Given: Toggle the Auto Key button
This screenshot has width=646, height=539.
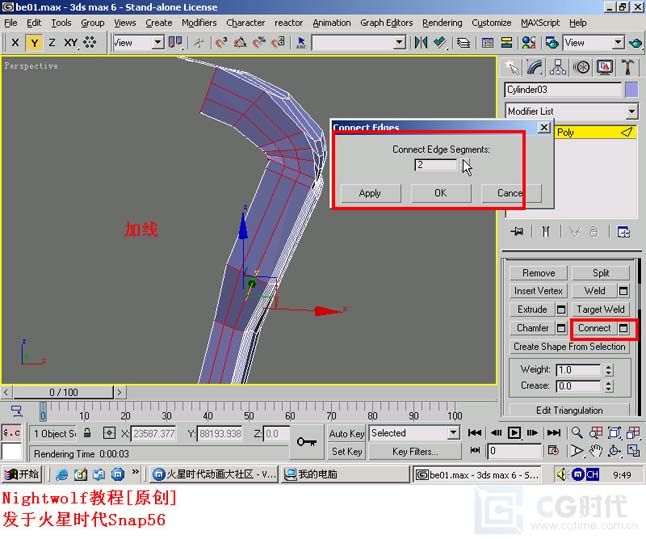Looking at the screenshot, I should click(x=347, y=434).
